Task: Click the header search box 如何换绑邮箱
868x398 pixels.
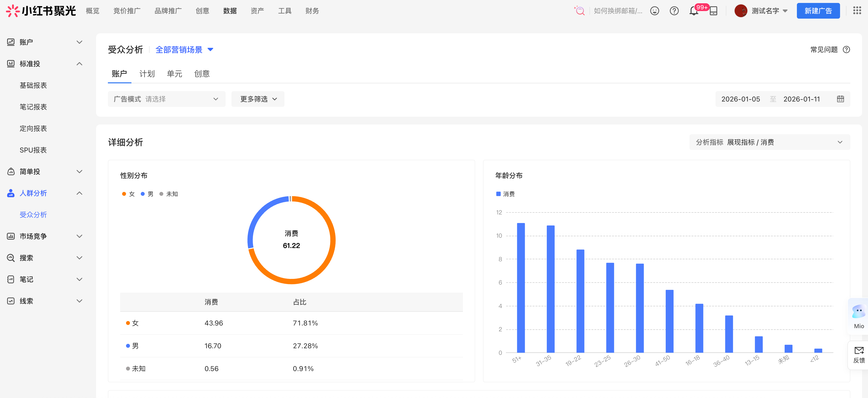Action: (618, 11)
